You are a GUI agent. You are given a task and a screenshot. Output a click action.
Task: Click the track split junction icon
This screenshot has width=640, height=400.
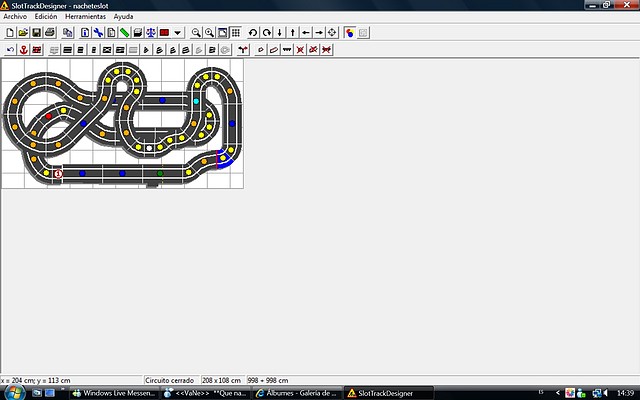coord(243,50)
